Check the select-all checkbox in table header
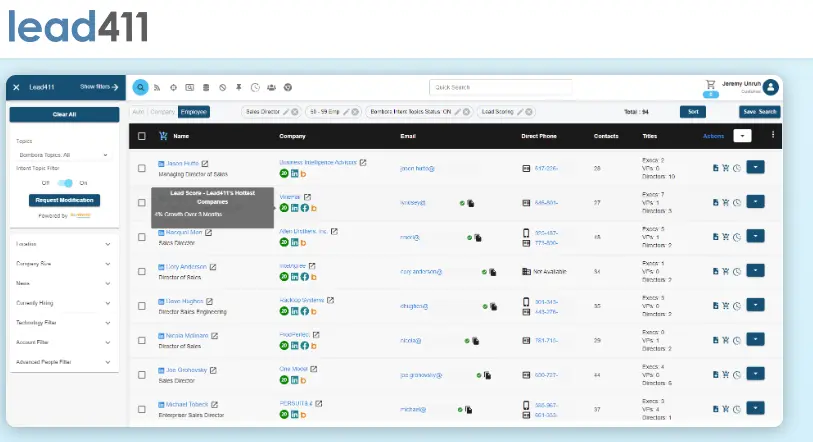This screenshot has width=813, height=442. click(x=142, y=136)
